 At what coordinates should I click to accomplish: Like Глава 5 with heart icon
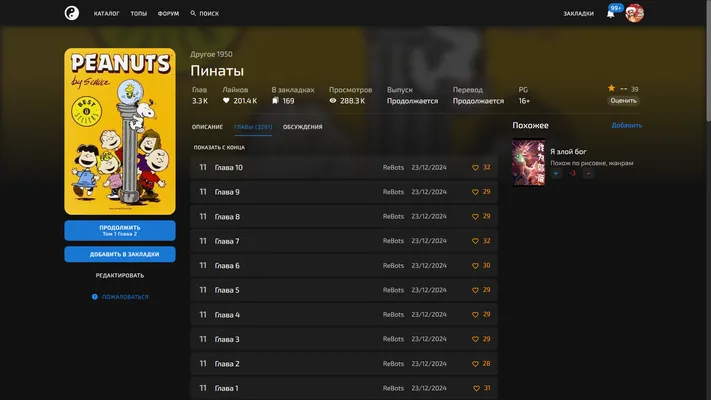coord(475,290)
